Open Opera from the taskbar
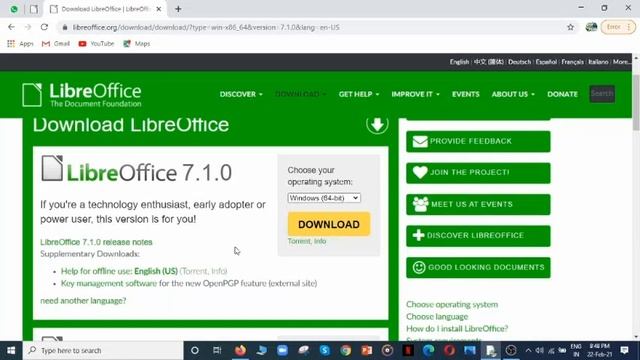Image resolution: width=640 pixels, height=360 pixels. click(x=449, y=350)
